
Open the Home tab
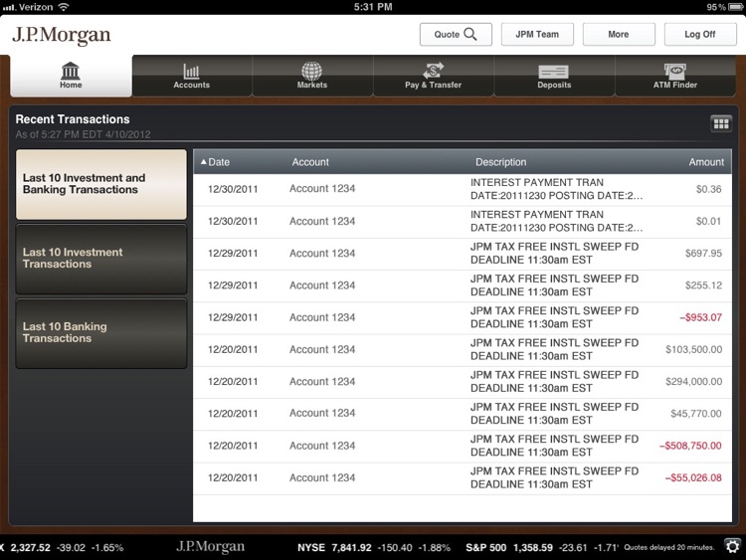pos(71,77)
